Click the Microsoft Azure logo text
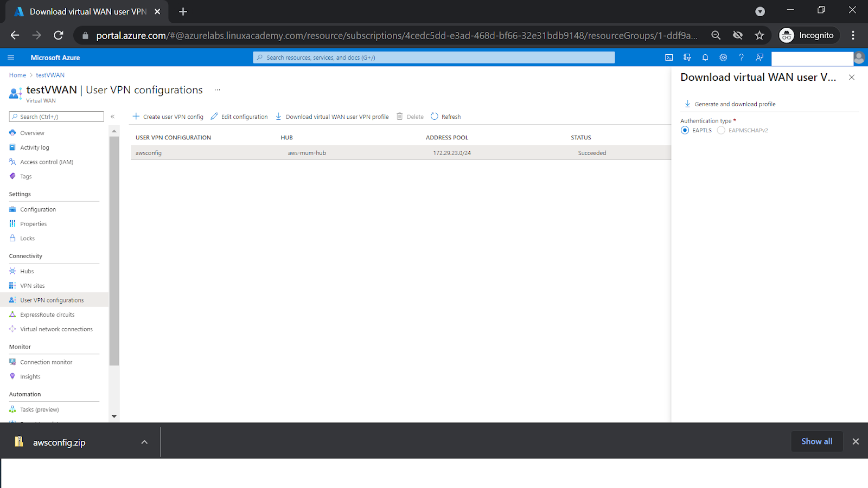The height and width of the screenshot is (488, 868). pos(55,57)
